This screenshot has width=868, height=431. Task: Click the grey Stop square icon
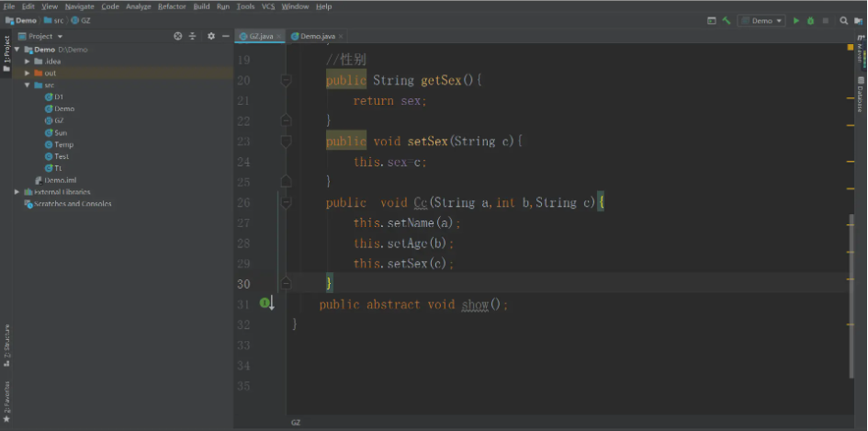826,20
